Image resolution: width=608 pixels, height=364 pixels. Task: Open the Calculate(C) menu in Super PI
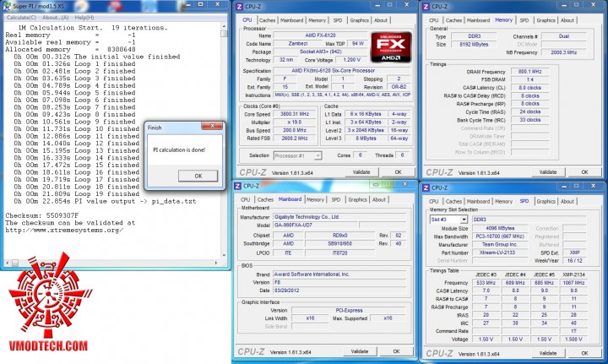coord(21,18)
